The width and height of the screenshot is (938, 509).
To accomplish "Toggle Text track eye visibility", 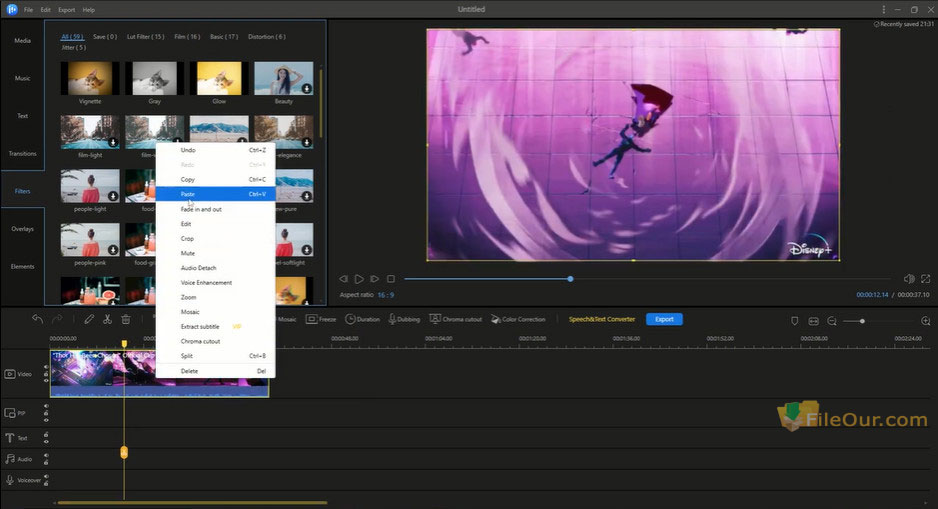I will click(46, 441).
